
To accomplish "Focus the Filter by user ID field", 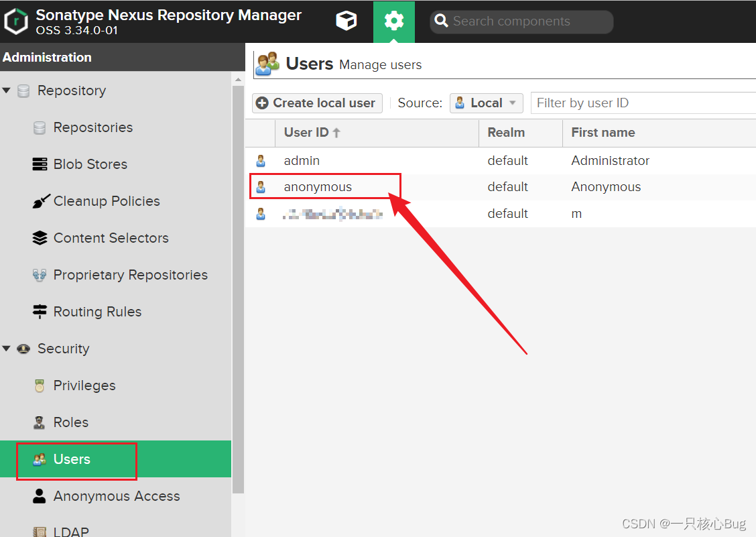I will (x=643, y=103).
